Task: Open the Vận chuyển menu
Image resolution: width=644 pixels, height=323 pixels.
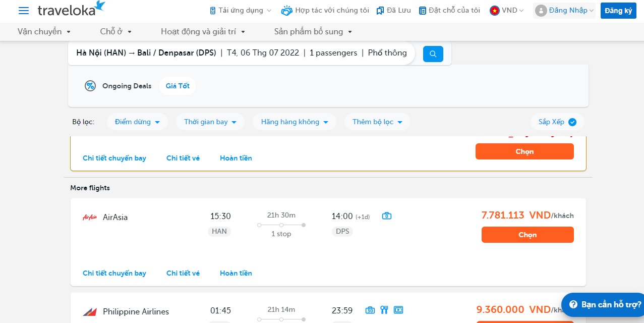Action: click(44, 31)
